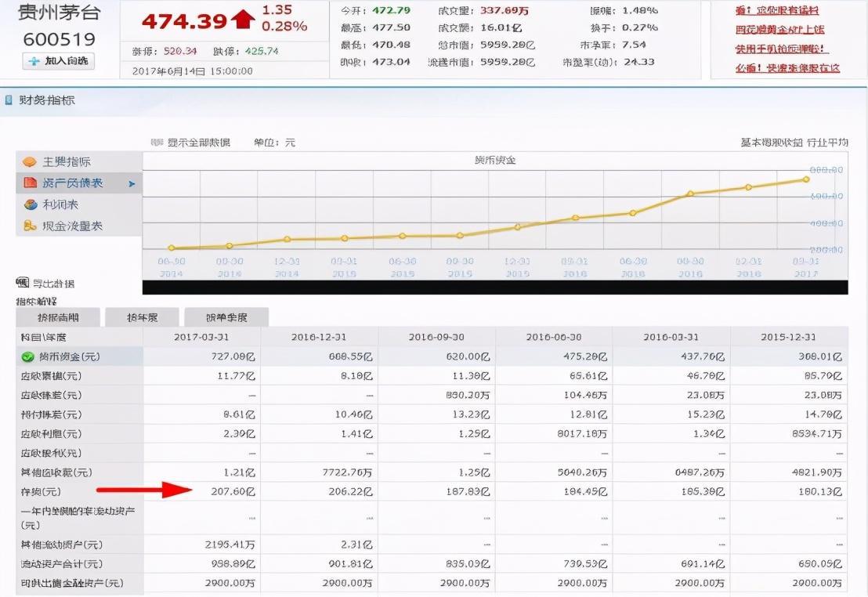Viewport: 868px width, 597px height.
Task: Toggle 显示全部数据 above the chart
Action: coord(191,143)
